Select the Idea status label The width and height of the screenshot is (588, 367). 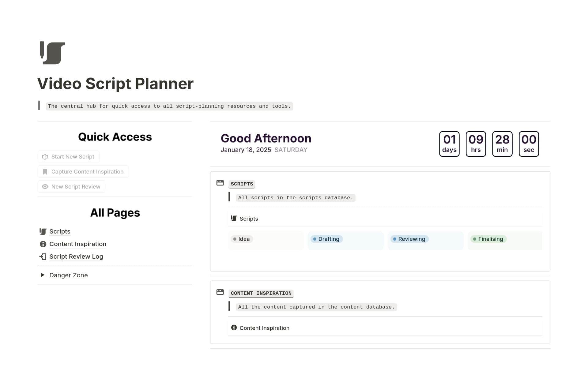point(242,239)
